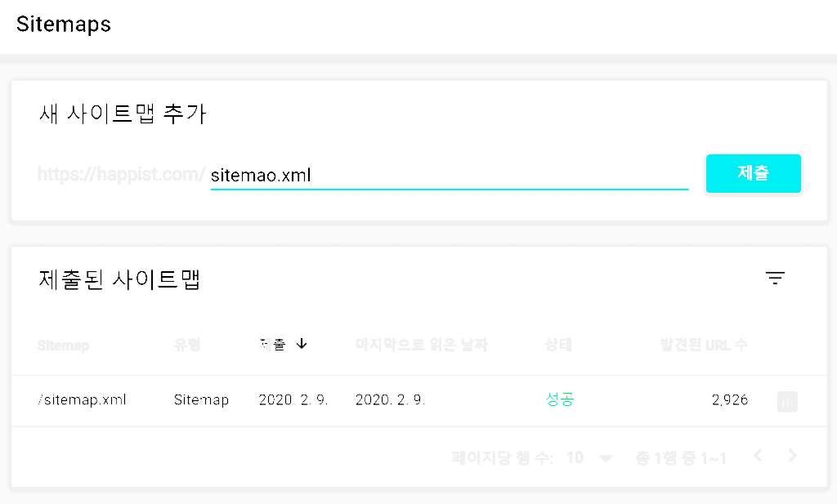Viewport: 837px width, 504px height.
Task: Open the /sitemap.xml row entry
Action: coord(82,400)
